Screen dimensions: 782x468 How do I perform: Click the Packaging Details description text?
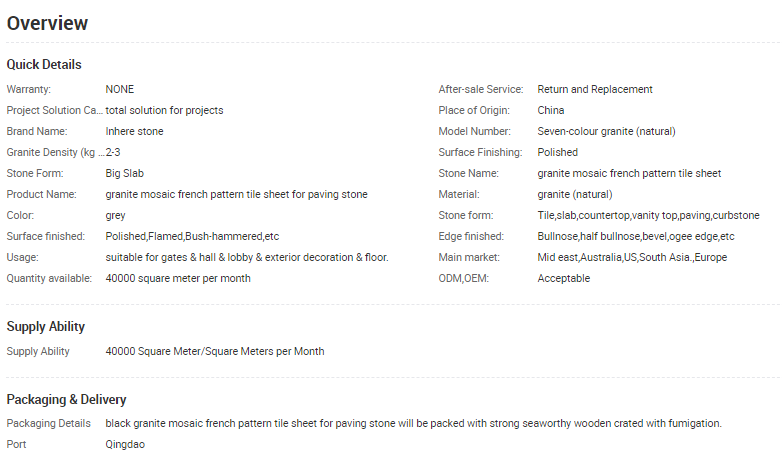coord(413,423)
